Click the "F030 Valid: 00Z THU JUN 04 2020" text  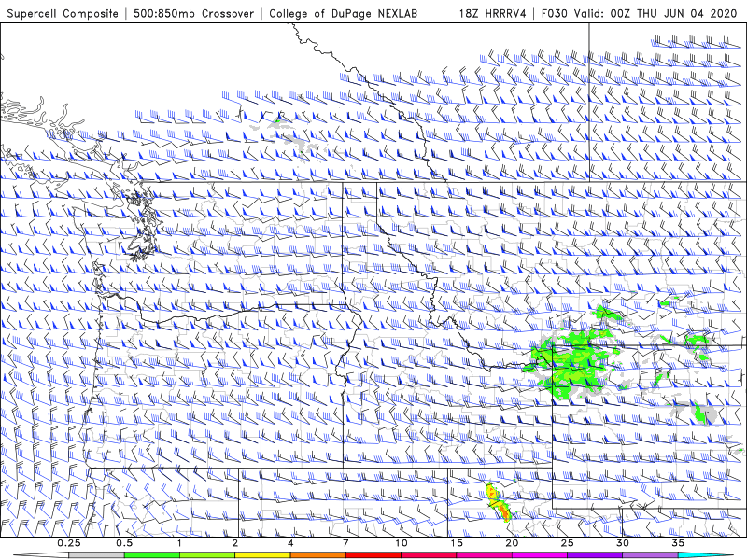point(640,13)
